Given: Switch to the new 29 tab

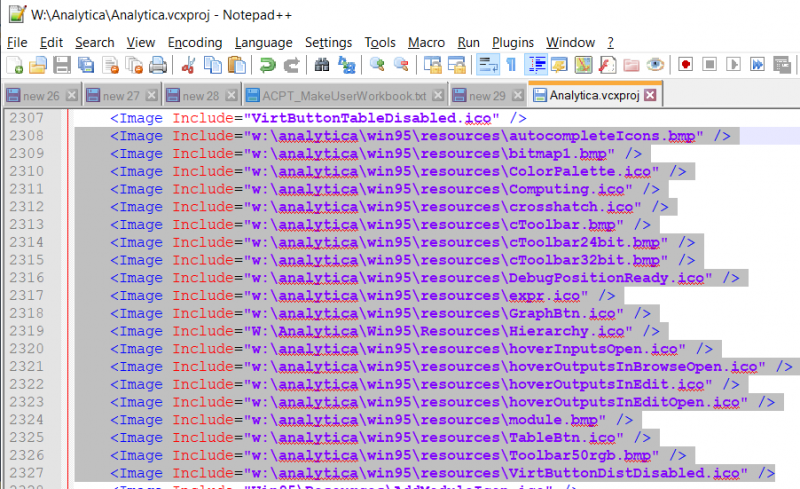Looking at the screenshot, I should pos(487,95).
